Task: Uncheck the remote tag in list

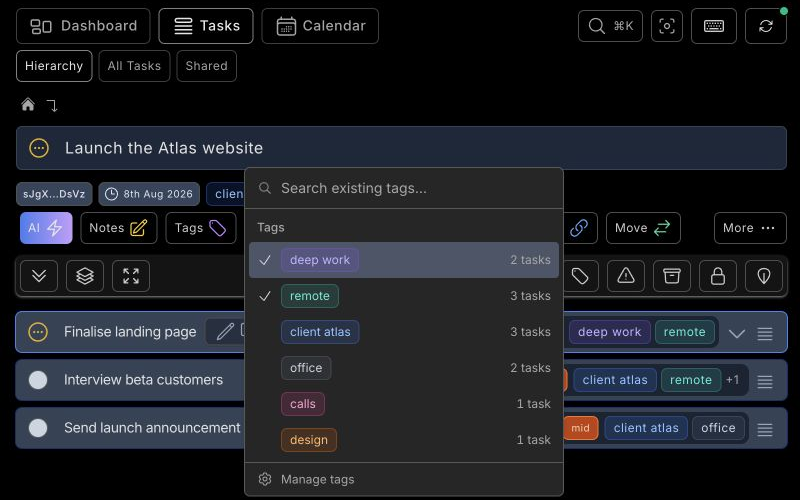Action: 404,296
